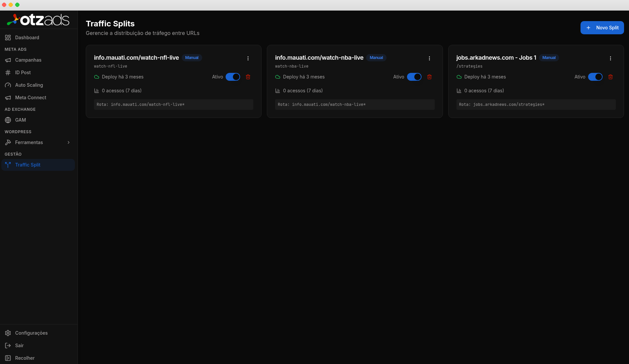Click the plus icon in Novo Split button

point(588,28)
